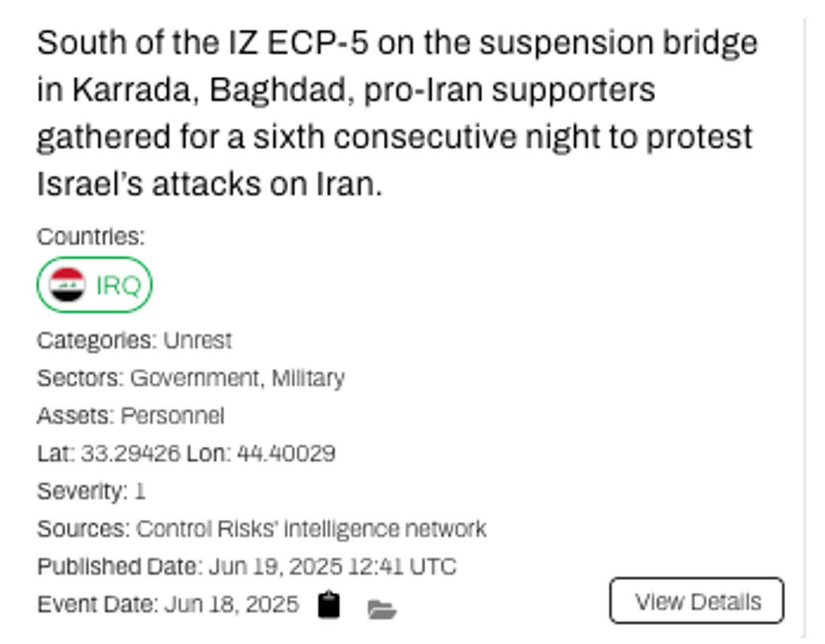
Task: Select the IRQ country chip label
Action: [x=118, y=286]
